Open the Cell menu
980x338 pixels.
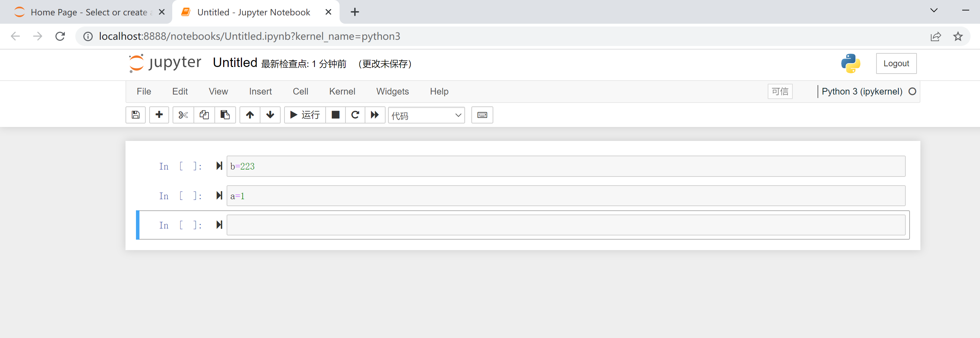coord(301,91)
